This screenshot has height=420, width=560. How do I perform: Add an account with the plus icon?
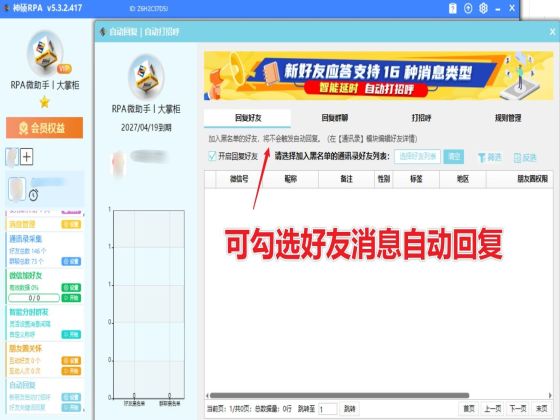tap(26, 157)
